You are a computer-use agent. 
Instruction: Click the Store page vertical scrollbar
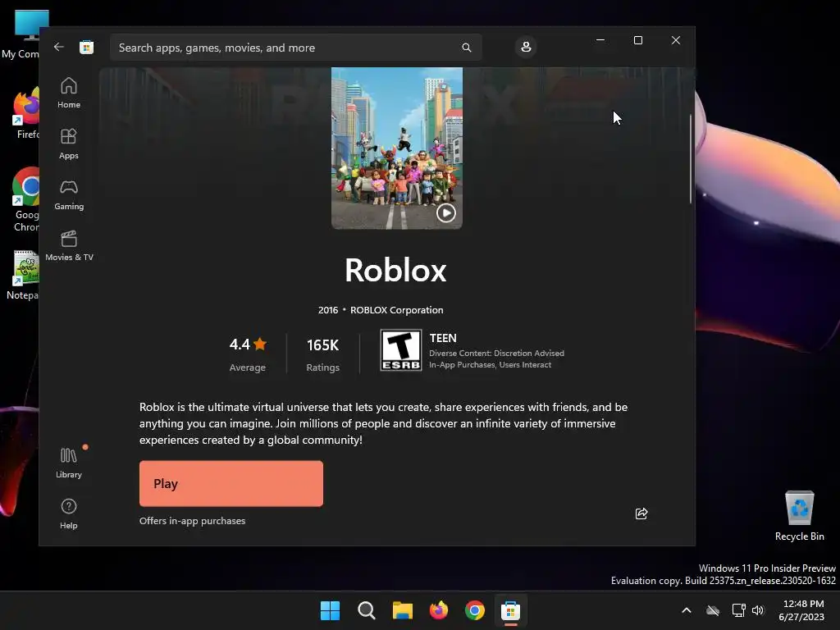(x=691, y=158)
